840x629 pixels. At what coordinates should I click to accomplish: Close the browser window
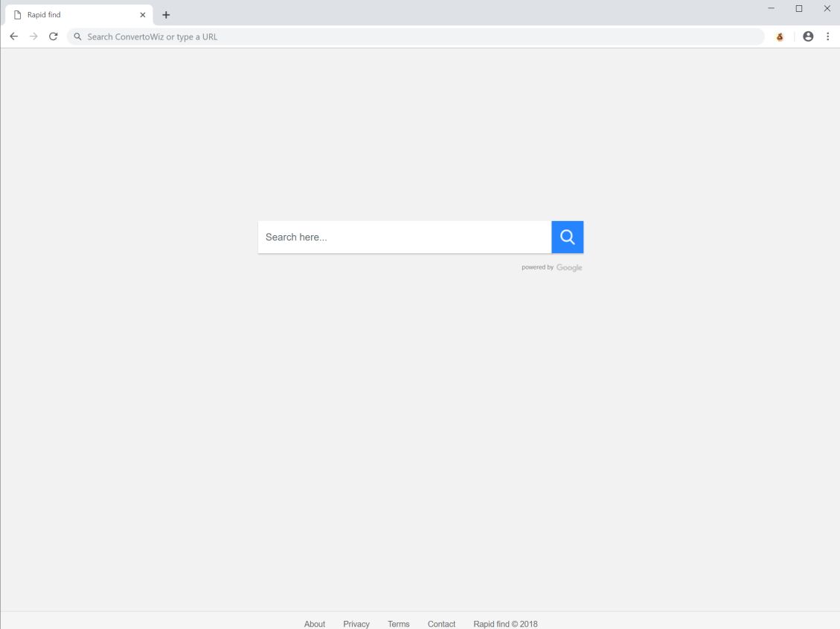tap(827, 9)
